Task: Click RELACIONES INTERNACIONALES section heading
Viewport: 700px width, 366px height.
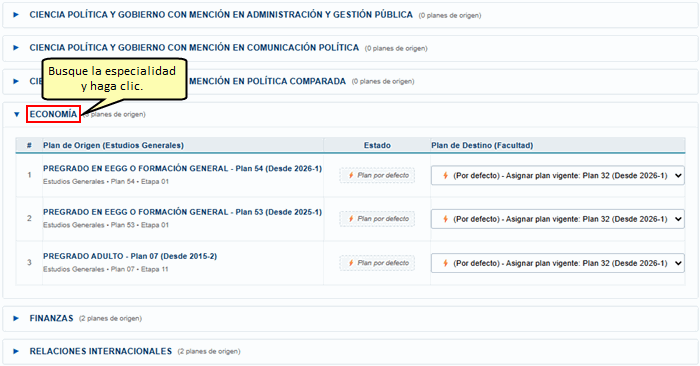Action: tap(100, 351)
